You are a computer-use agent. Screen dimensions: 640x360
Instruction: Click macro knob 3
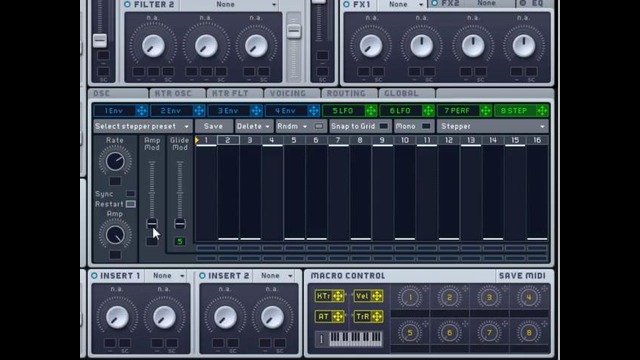tap(489, 298)
